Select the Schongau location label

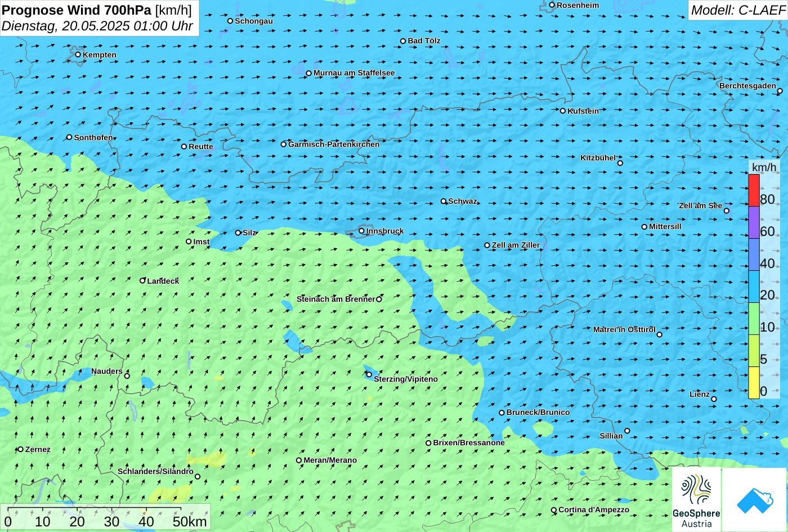point(254,21)
